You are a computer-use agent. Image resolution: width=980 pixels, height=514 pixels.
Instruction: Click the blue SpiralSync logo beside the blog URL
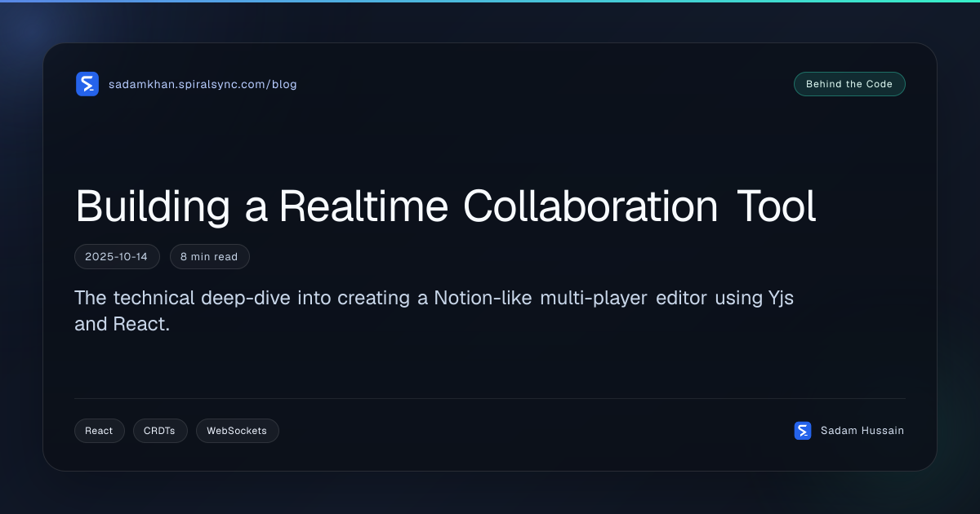tap(87, 84)
